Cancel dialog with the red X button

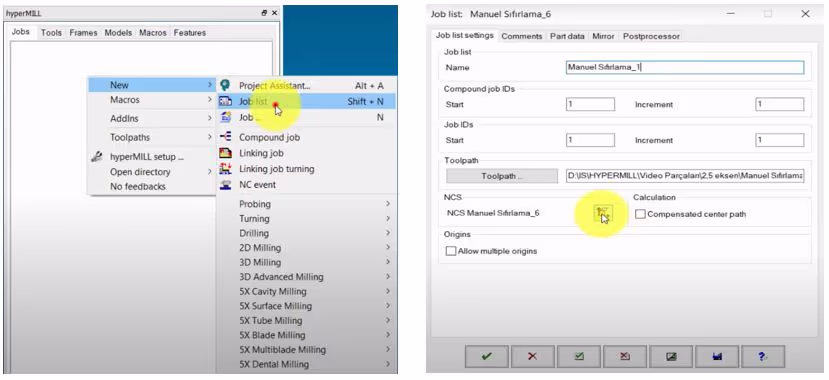[533, 356]
